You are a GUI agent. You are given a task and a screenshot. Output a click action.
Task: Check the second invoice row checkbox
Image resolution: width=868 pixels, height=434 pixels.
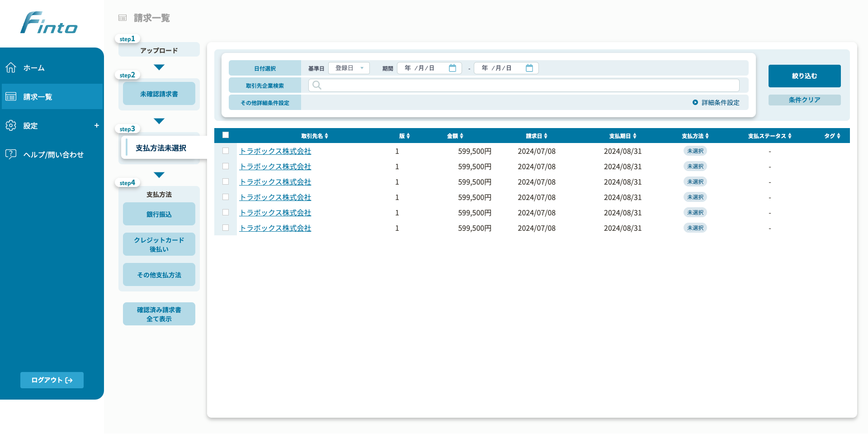[226, 166]
